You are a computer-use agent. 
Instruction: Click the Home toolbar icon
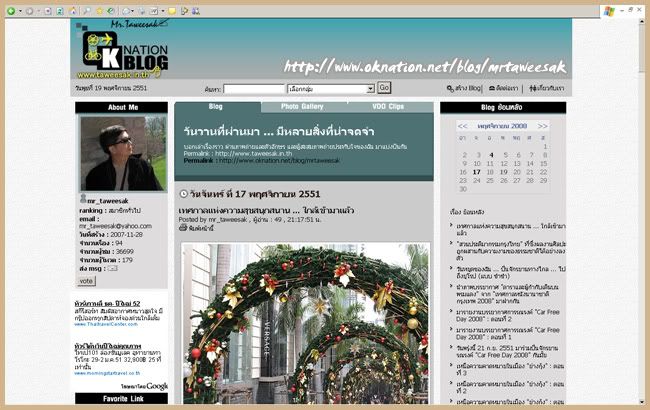tap(73, 11)
